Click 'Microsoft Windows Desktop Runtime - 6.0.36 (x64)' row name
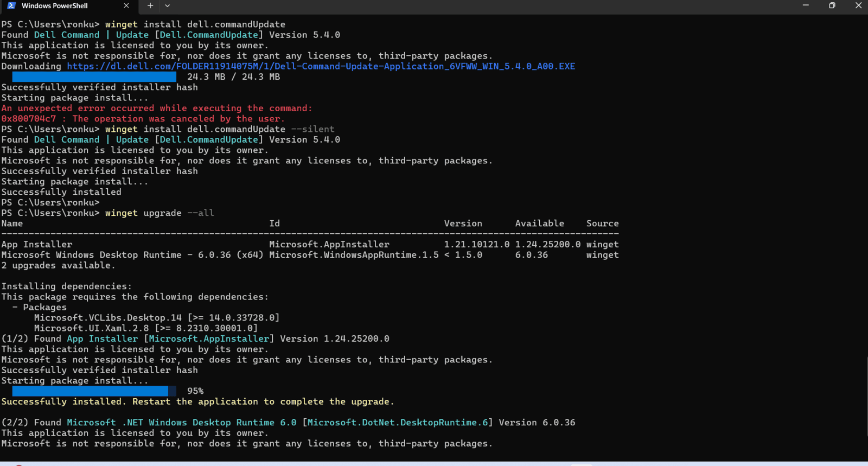The width and height of the screenshot is (868, 466). pyautogui.click(x=132, y=255)
